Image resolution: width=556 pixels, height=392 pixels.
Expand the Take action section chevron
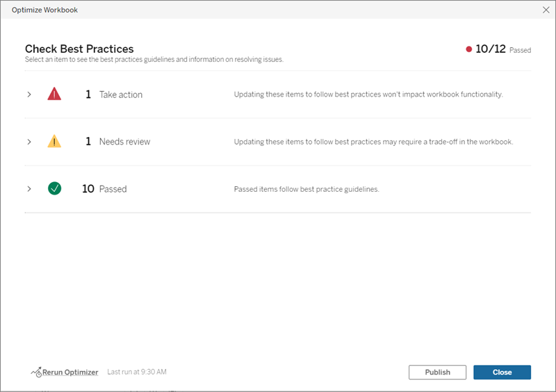[29, 95]
